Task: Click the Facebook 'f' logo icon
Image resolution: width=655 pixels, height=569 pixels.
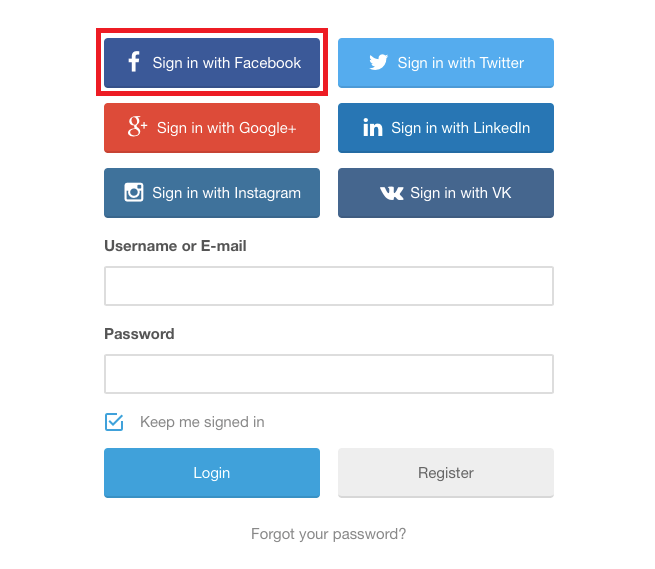Action: pyautogui.click(x=134, y=63)
